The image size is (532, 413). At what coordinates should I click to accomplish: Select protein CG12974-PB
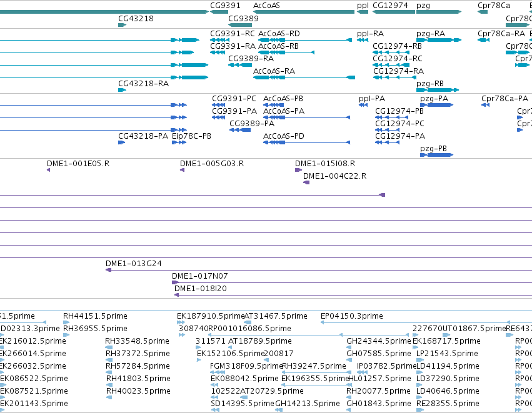[x=391, y=117]
